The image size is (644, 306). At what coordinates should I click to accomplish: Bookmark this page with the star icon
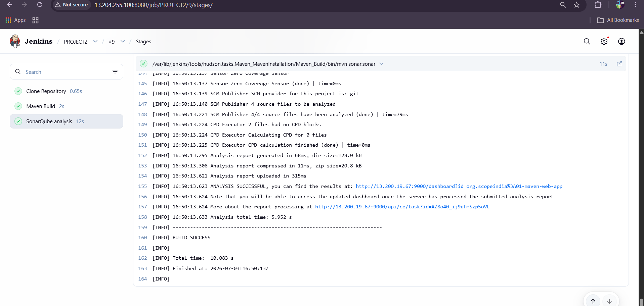point(577,5)
